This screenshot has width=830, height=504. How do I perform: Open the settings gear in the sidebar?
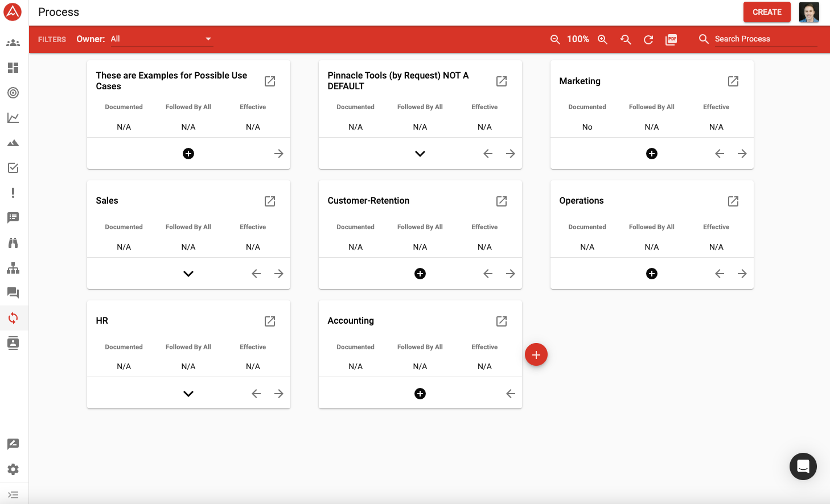pyautogui.click(x=13, y=469)
